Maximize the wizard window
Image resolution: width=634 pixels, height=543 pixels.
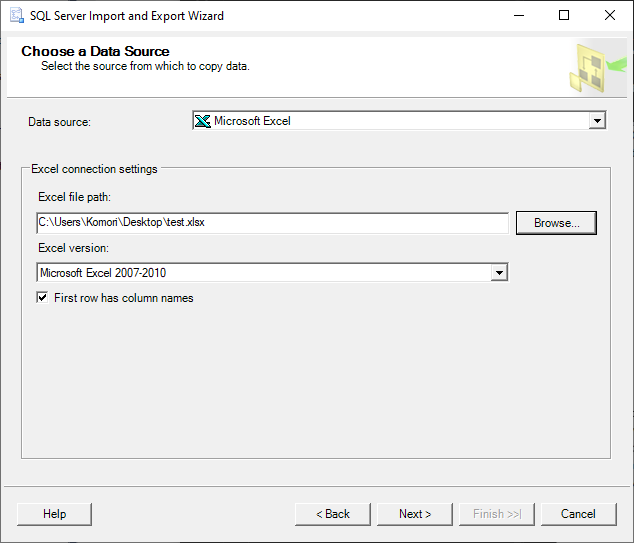click(564, 16)
